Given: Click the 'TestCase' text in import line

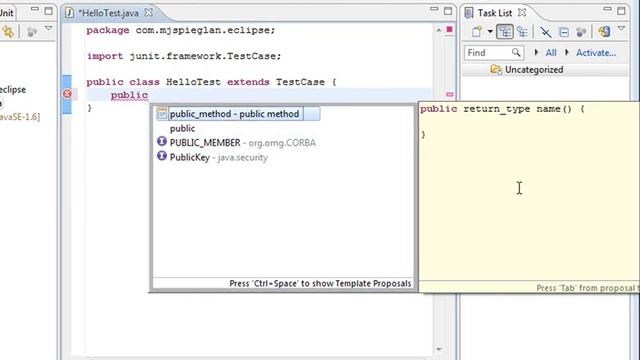Looking at the screenshot, I should (251, 56).
